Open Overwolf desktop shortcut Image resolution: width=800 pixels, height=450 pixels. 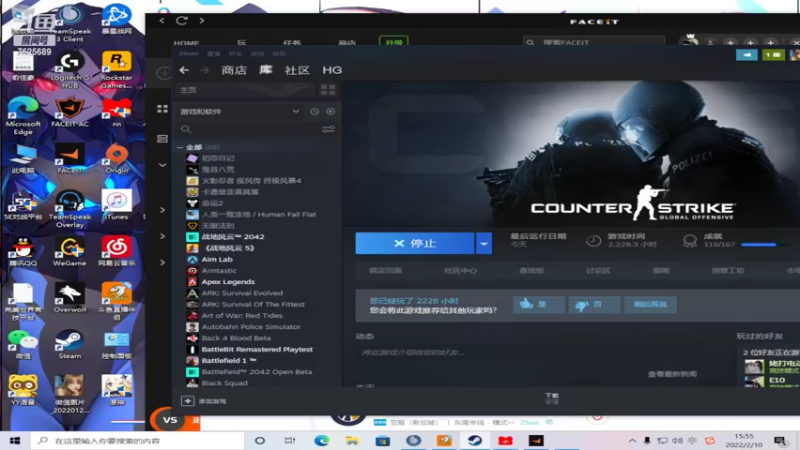pos(69,298)
